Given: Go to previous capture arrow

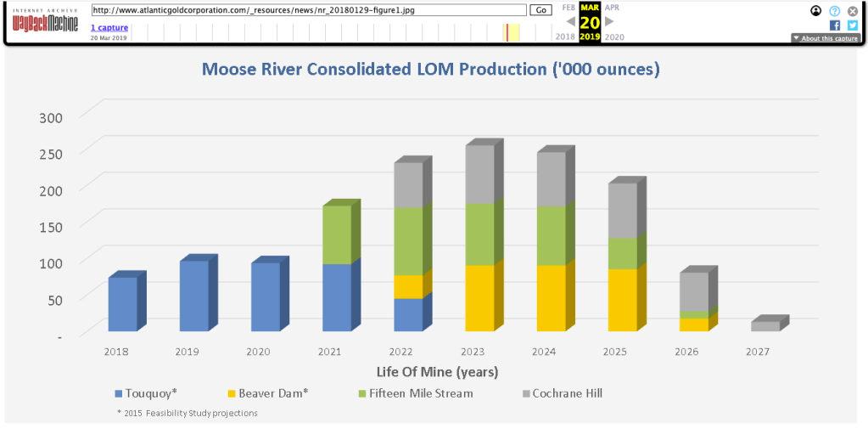Looking at the screenshot, I should pos(571,21).
